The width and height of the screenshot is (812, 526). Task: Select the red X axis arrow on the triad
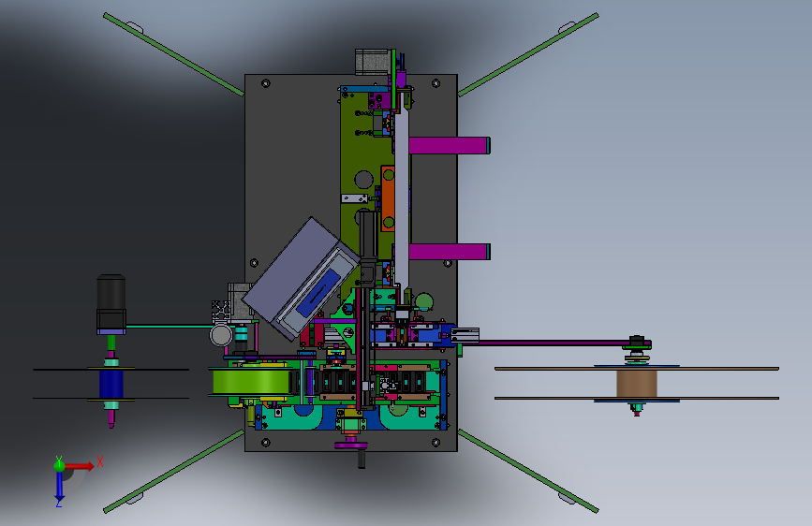pos(80,466)
